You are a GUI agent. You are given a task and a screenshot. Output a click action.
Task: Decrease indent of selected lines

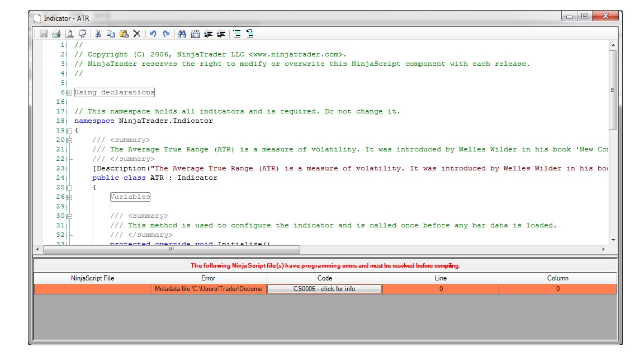coord(208,34)
